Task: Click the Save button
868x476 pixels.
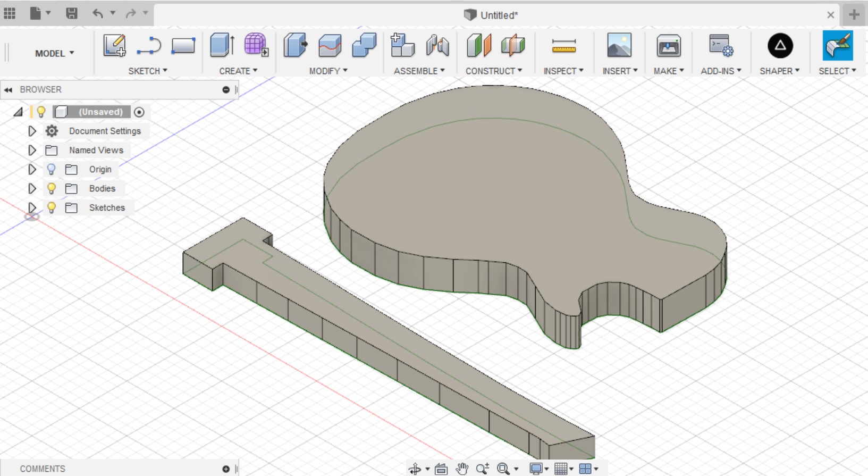Action: click(72, 13)
